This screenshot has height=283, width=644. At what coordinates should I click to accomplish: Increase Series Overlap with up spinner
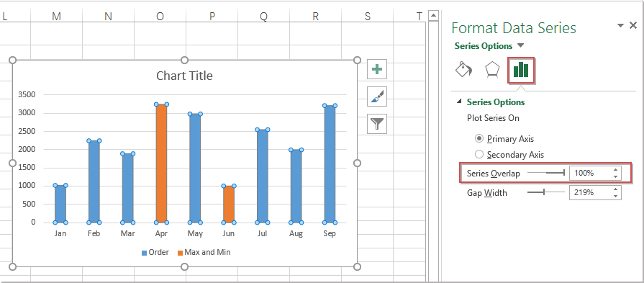point(615,170)
